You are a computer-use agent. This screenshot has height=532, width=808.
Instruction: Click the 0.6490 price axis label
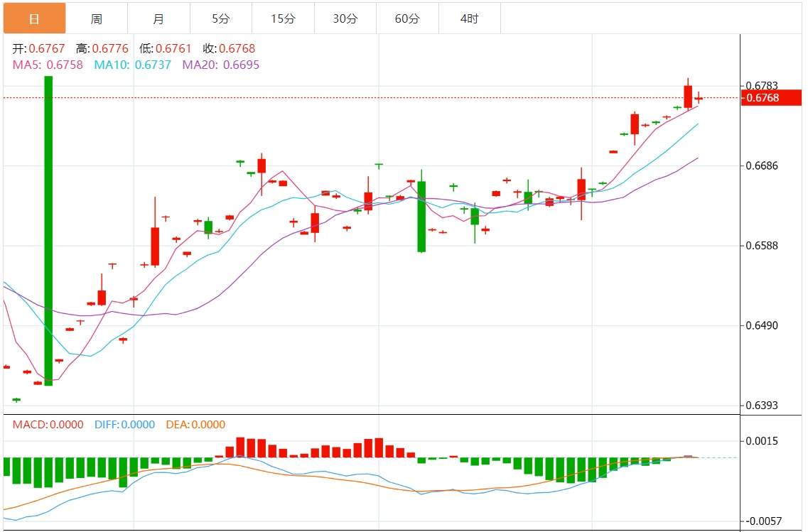[x=762, y=325]
